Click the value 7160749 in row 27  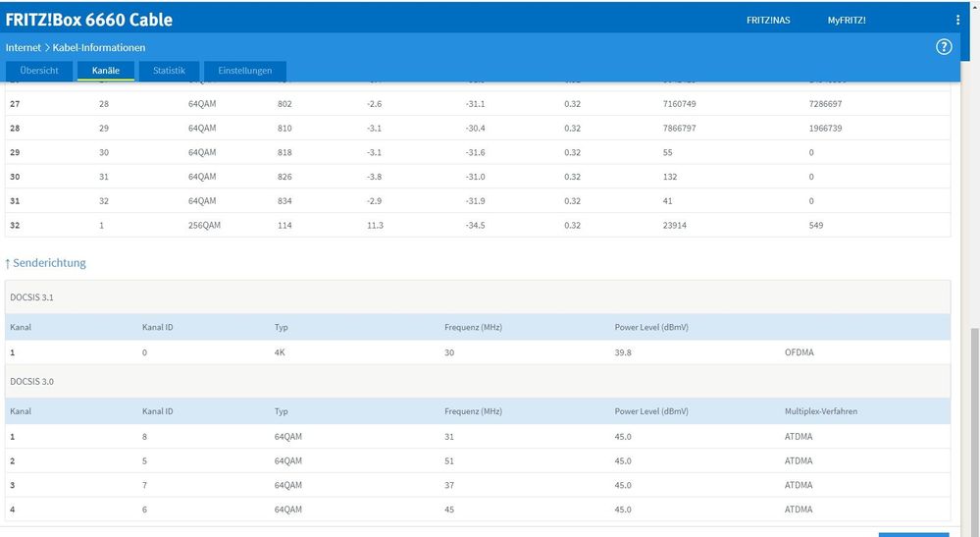tap(680, 104)
